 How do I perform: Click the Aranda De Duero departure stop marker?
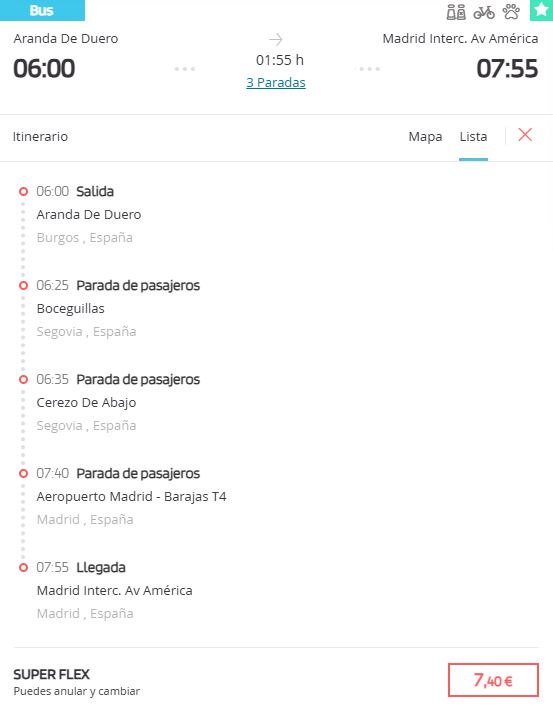click(23, 191)
